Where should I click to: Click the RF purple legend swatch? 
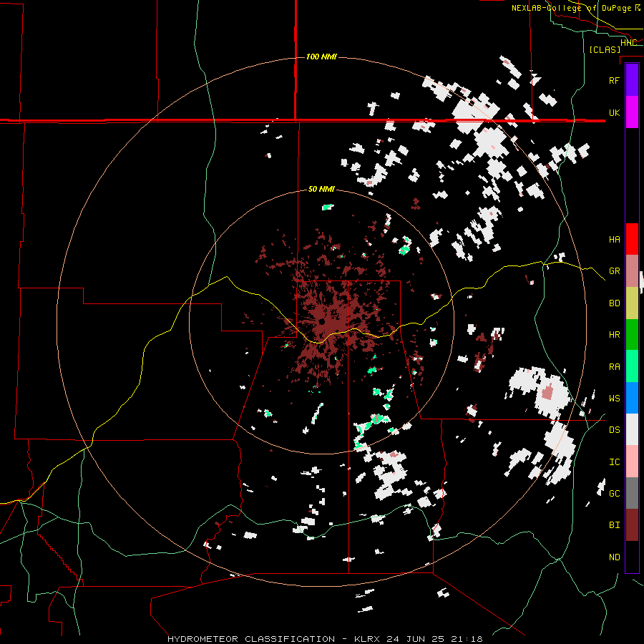pyautogui.click(x=632, y=80)
